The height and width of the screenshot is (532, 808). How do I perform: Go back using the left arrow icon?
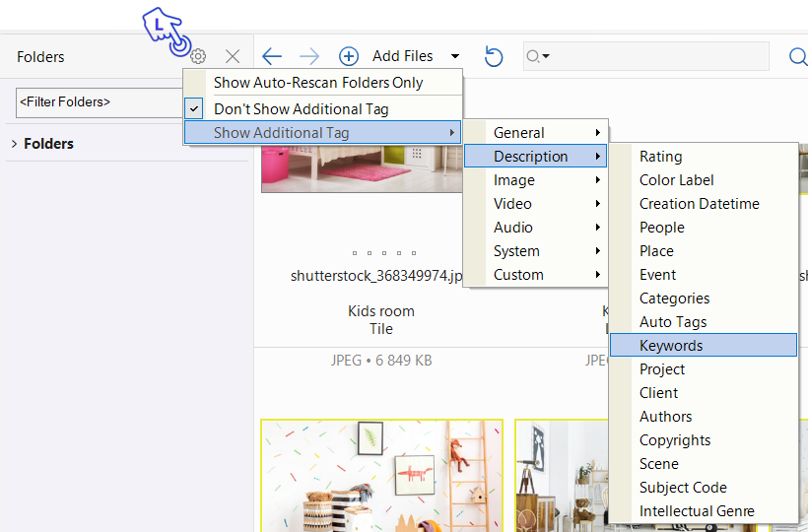point(272,57)
